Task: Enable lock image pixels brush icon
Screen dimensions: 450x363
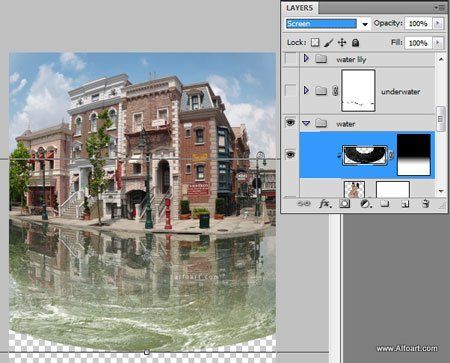Action: tap(328, 43)
